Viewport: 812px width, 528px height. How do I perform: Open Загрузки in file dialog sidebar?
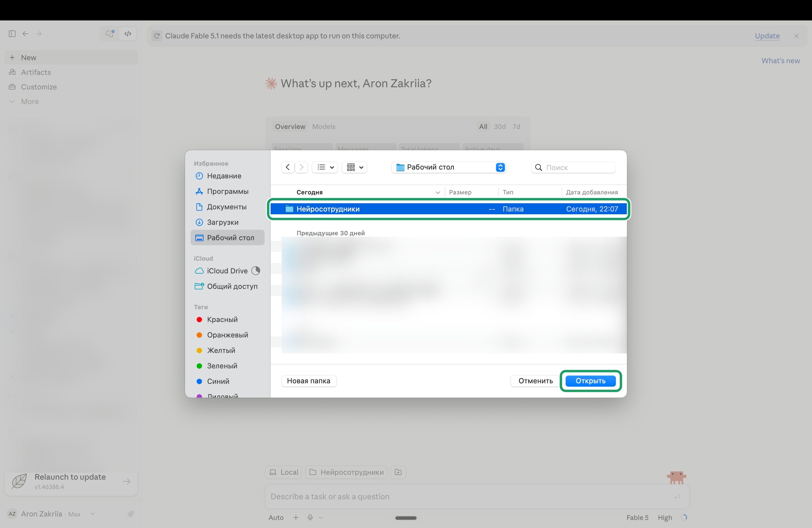click(x=227, y=222)
